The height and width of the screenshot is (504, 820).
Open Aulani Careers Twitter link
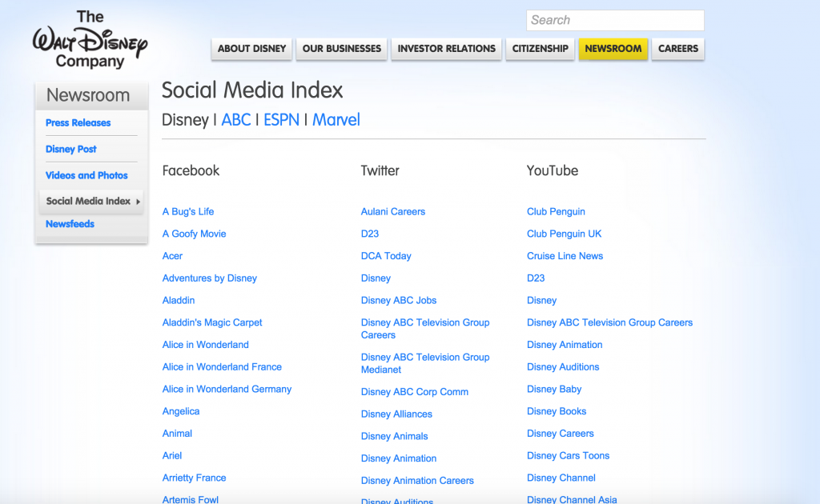tap(392, 211)
